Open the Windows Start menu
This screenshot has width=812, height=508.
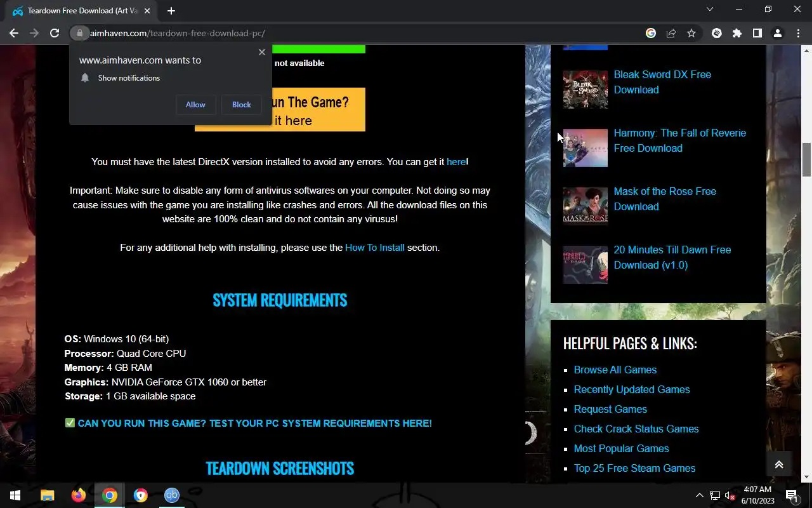15,495
